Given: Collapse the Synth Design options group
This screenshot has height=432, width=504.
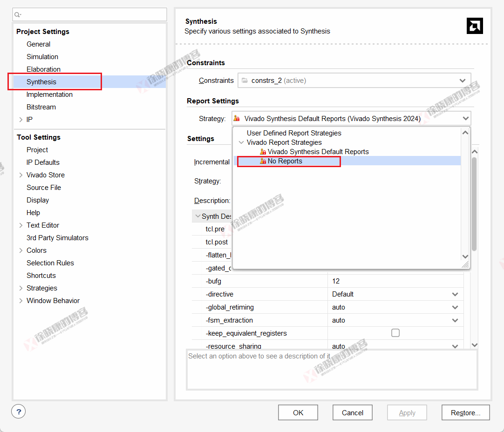Looking at the screenshot, I should pos(198,216).
